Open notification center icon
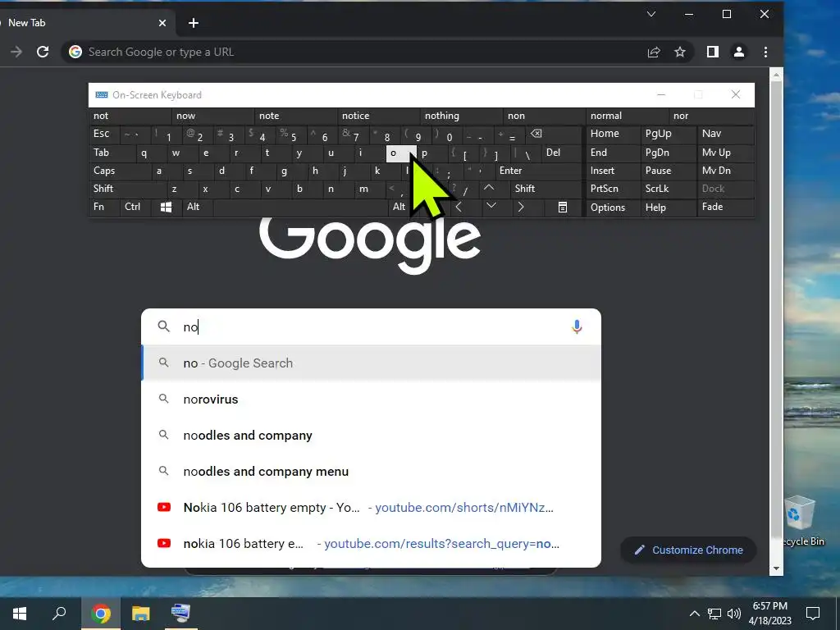The height and width of the screenshot is (630, 840). tap(813, 614)
